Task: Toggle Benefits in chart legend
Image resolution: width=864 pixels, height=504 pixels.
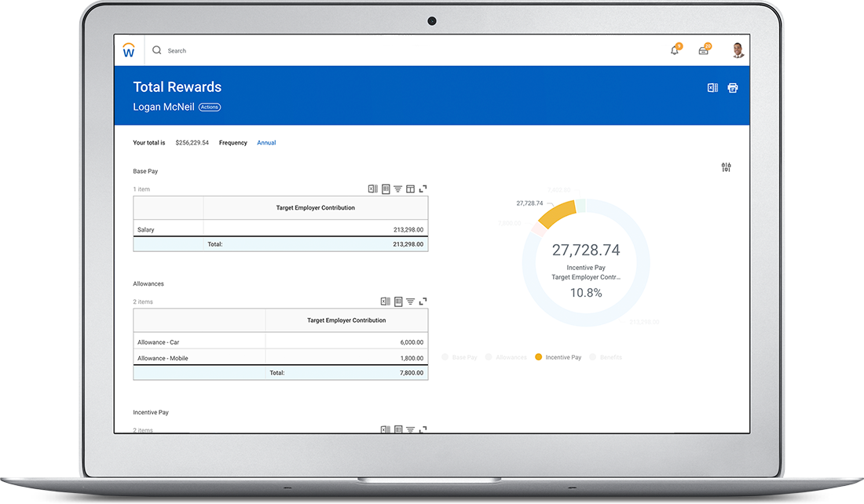Action: [606, 357]
